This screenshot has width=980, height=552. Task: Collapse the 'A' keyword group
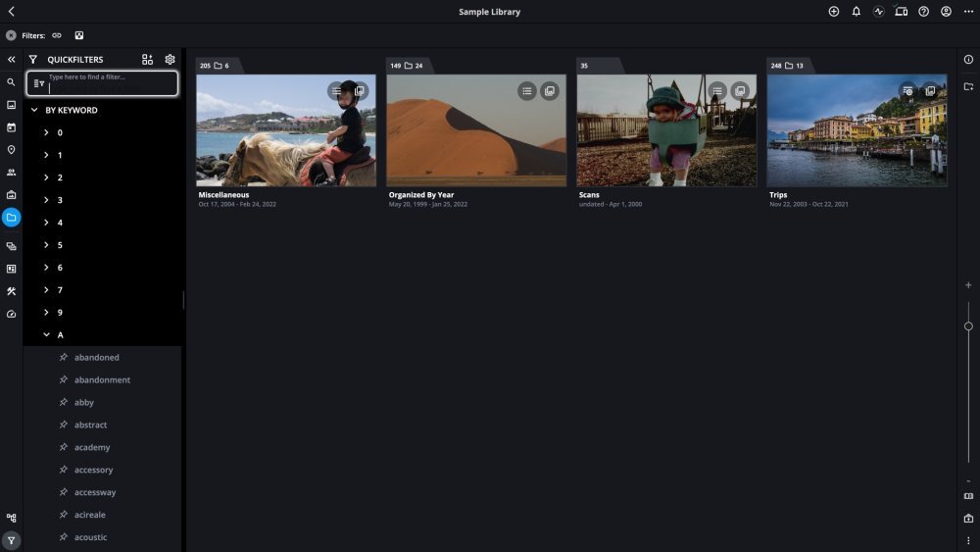46,335
